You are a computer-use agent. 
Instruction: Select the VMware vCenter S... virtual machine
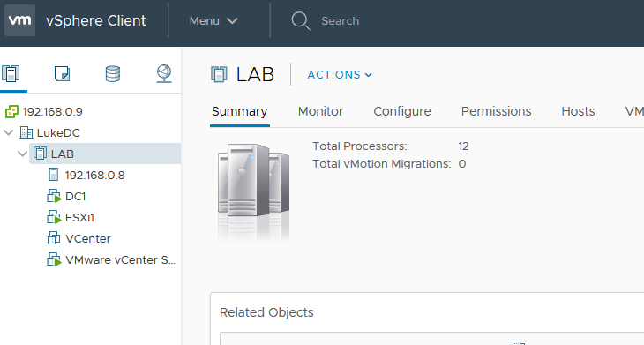click(x=120, y=259)
